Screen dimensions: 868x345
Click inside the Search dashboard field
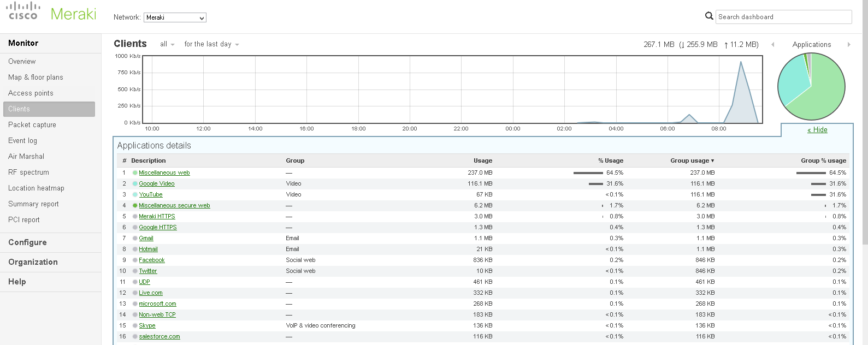point(783,17)
